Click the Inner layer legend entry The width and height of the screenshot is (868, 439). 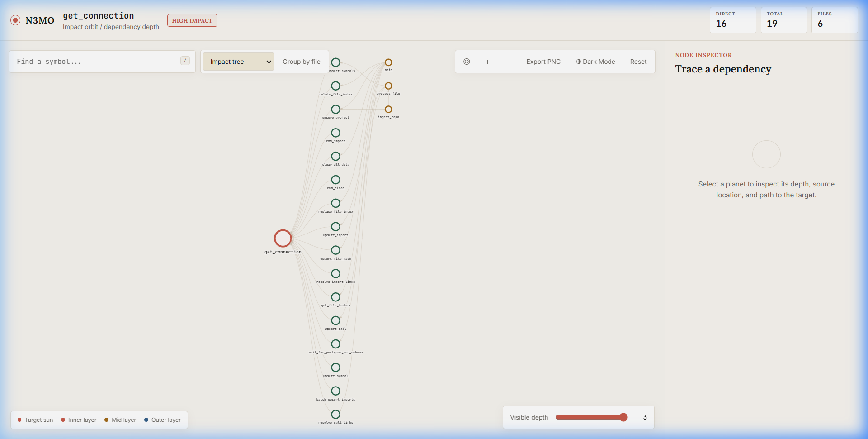pos(79,420)
